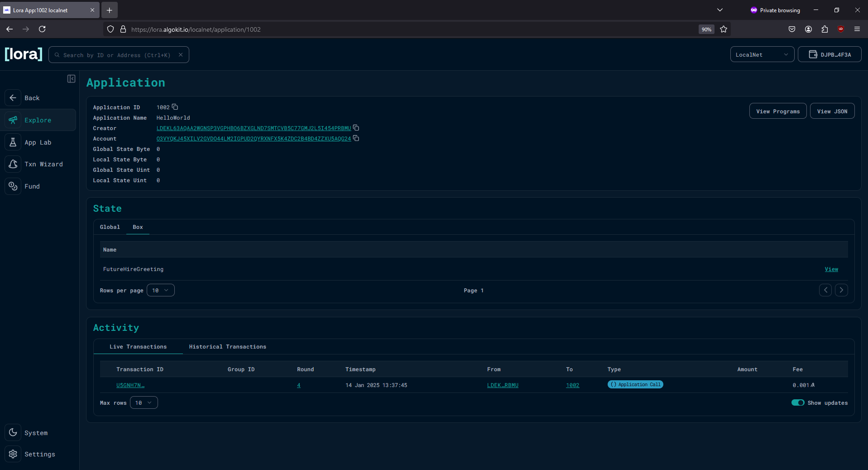Open the Txn Wizard
Screen dimensions: 868x470
(x=44, y=164)
